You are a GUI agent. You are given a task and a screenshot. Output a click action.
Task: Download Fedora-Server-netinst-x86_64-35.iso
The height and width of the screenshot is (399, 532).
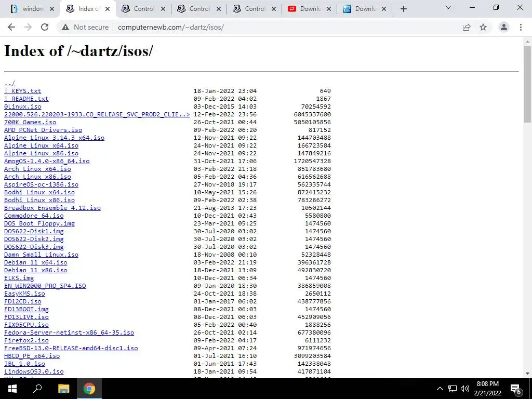[x=69, y=333]
